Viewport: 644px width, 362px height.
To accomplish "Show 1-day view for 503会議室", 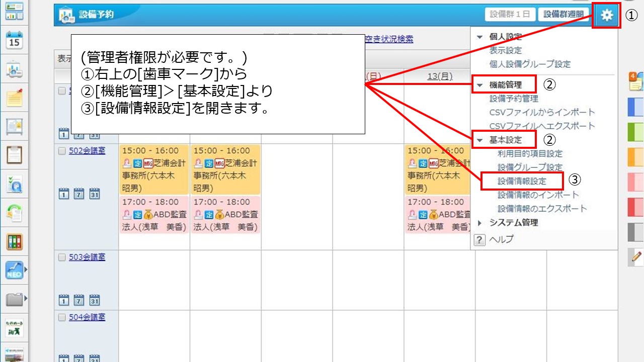I will (64, 300).
